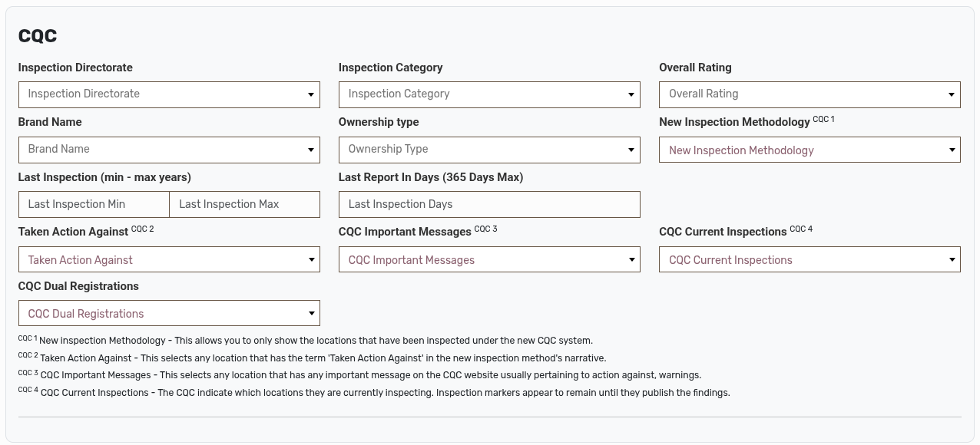The height and width of the screenshot is (445, 980).
Task: Click the CQC page heading
Action: (36, 35)
